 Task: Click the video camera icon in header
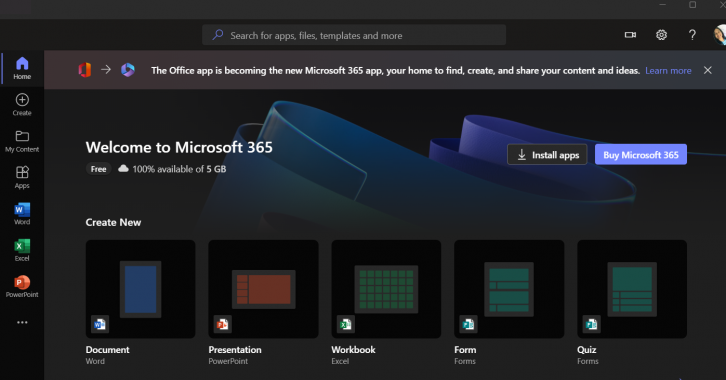tap(630, 35)
